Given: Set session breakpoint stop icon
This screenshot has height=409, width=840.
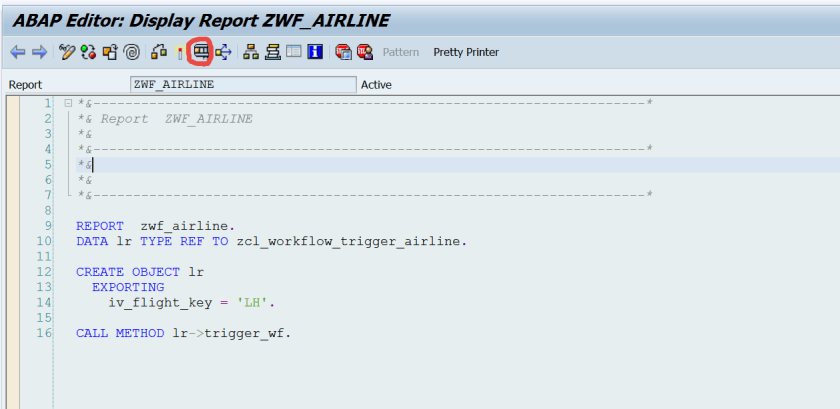Looking at the screenshot, I should (x=343, y=52).
